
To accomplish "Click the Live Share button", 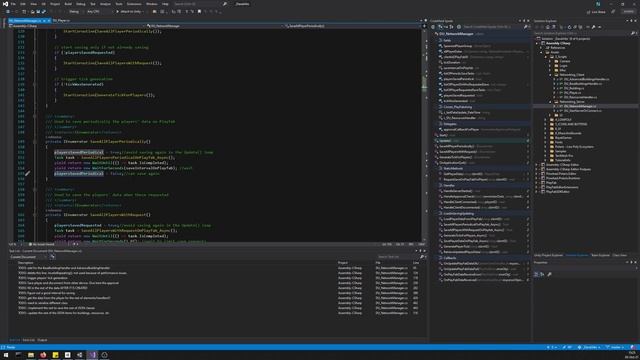I will (x=596, y=12).
